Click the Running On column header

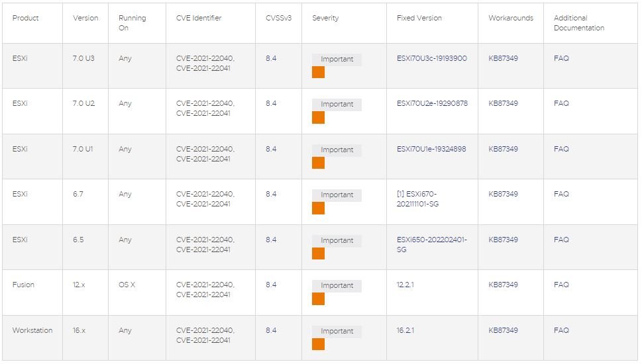tap(133, 23)
